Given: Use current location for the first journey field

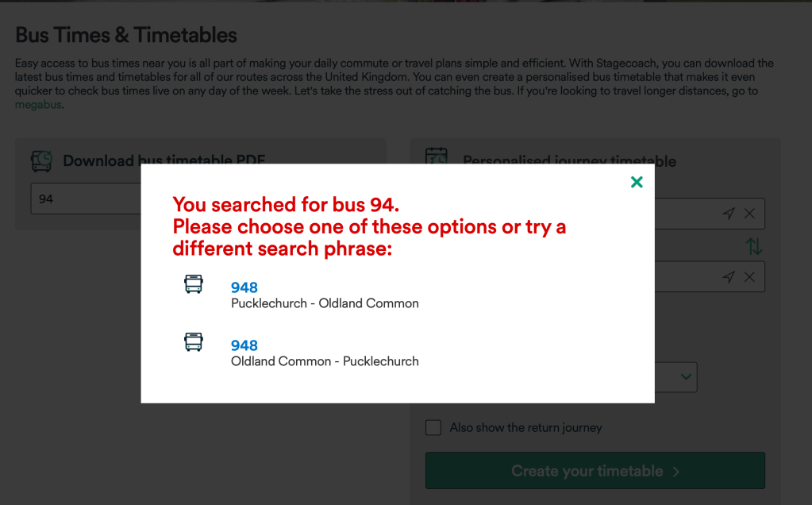Looking at the screenshot, I should [x=729, y=214].
